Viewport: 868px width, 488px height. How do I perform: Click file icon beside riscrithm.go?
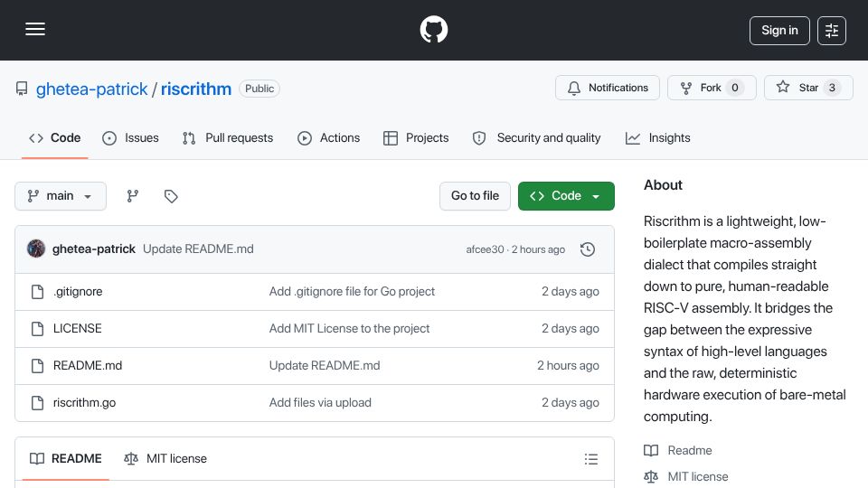37,403
